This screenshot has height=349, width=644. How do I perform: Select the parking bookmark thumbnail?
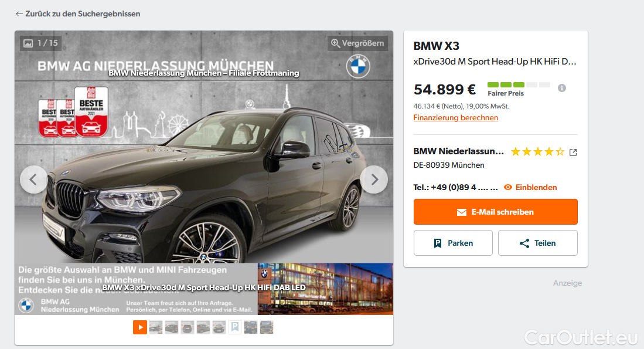click(x=235, y=327)
